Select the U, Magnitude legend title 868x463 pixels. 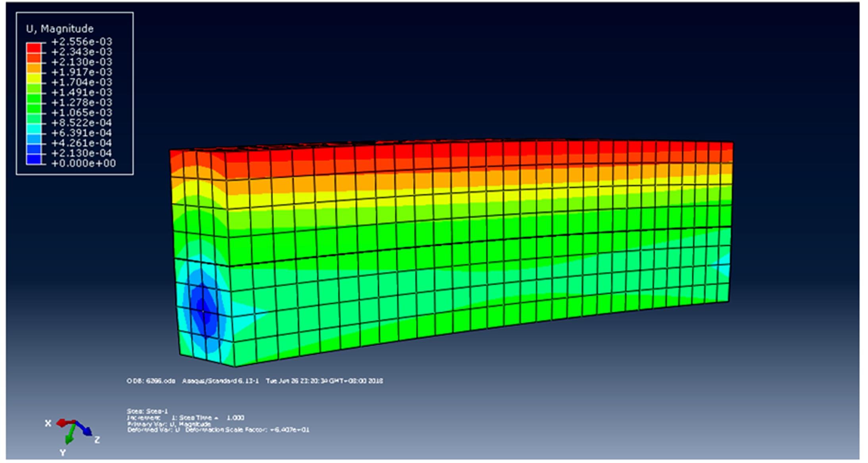point(60,29)
